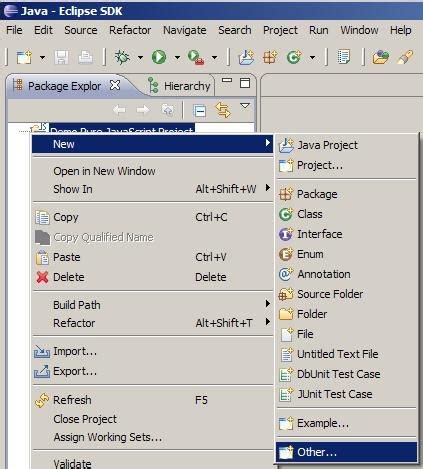423x469 pixels.
Task: Minimize the Package Explorer view
Action: [227, 80]
